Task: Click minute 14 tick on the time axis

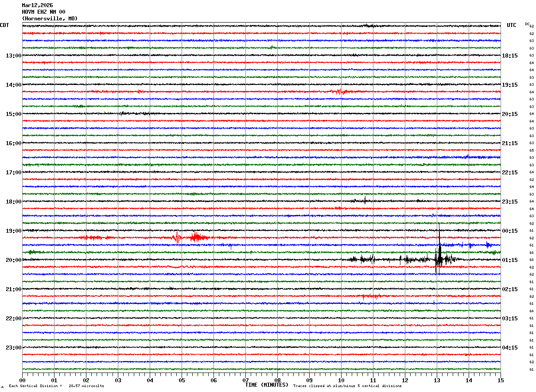Action: 469,380
